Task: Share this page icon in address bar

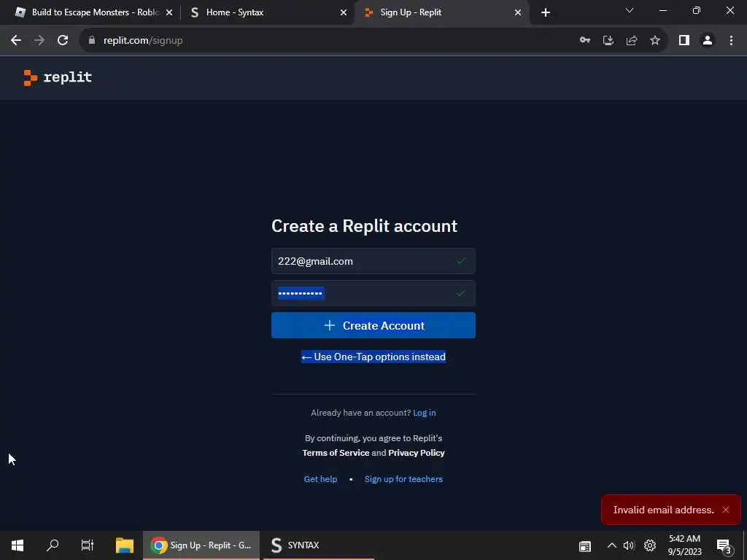Action: pyautogui.click(x=632, y=41)
